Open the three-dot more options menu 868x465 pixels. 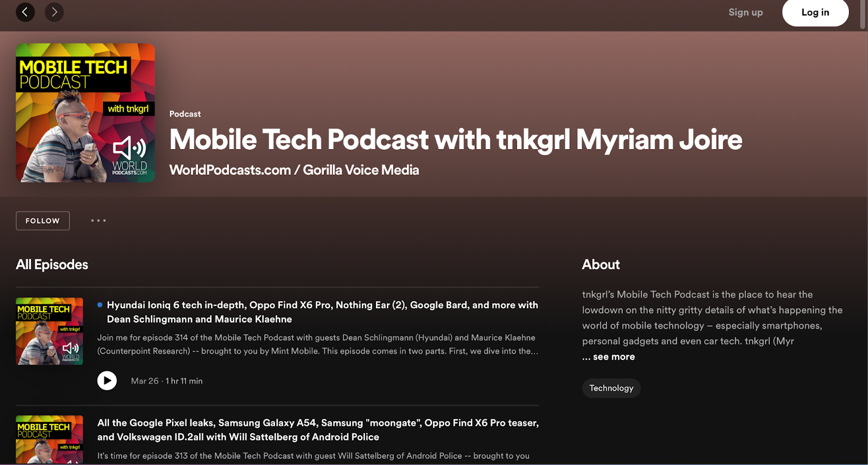[98, 220]
